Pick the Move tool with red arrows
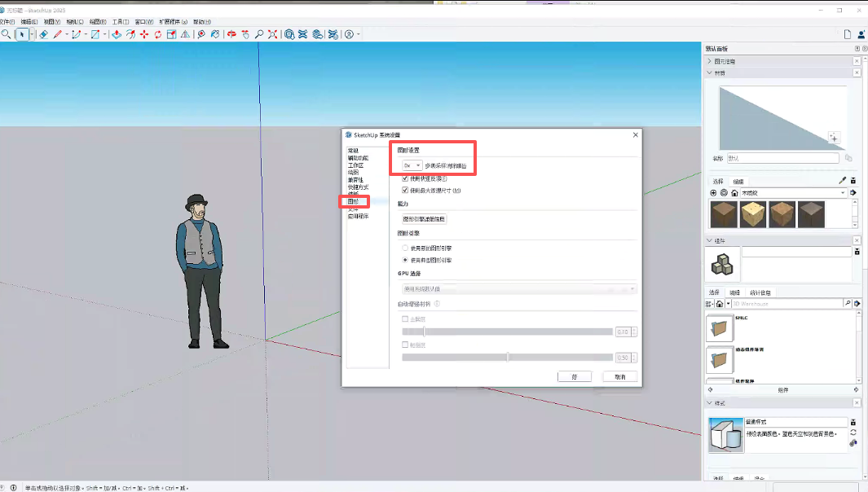 coord(144,34)
